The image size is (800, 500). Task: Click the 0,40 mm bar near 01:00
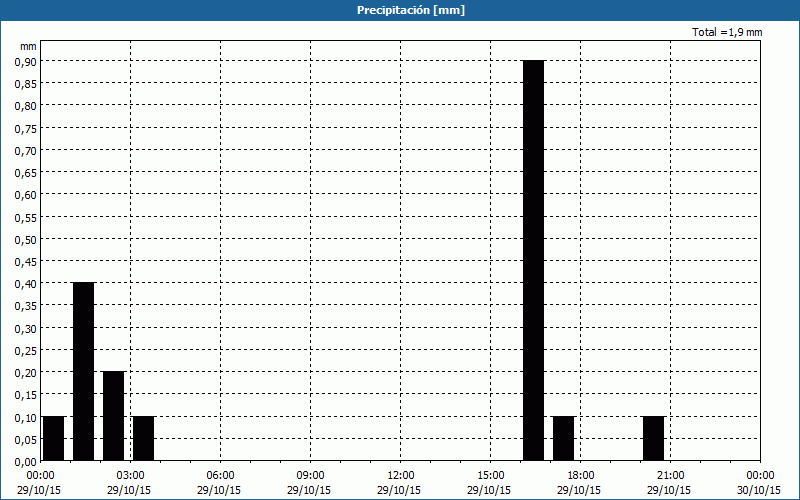(x=84, y=372)
